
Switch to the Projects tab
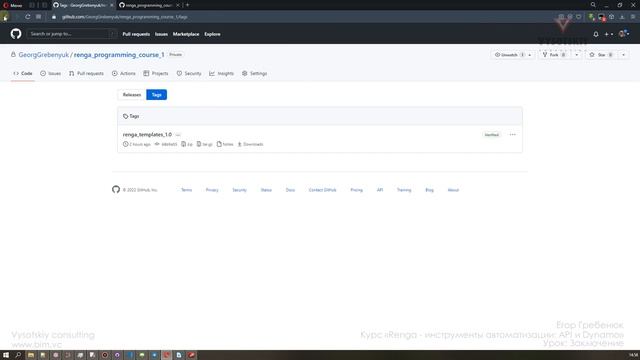[x=156, y=73]
